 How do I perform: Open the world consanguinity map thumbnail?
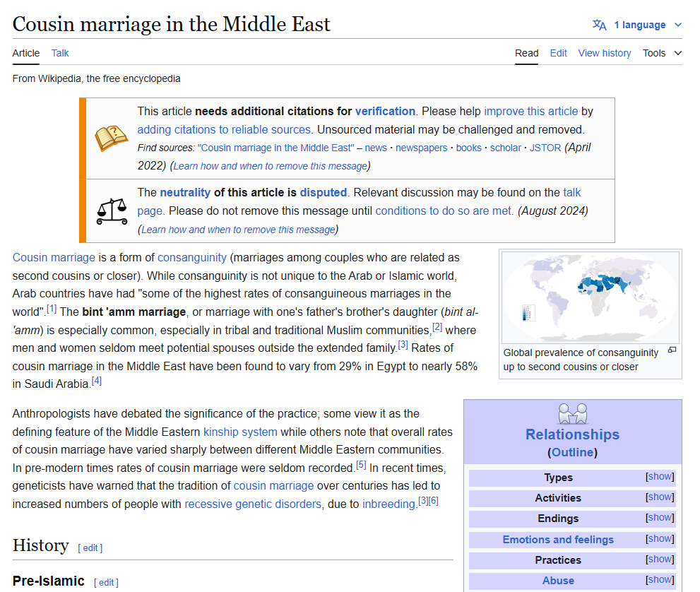[591, 297]
